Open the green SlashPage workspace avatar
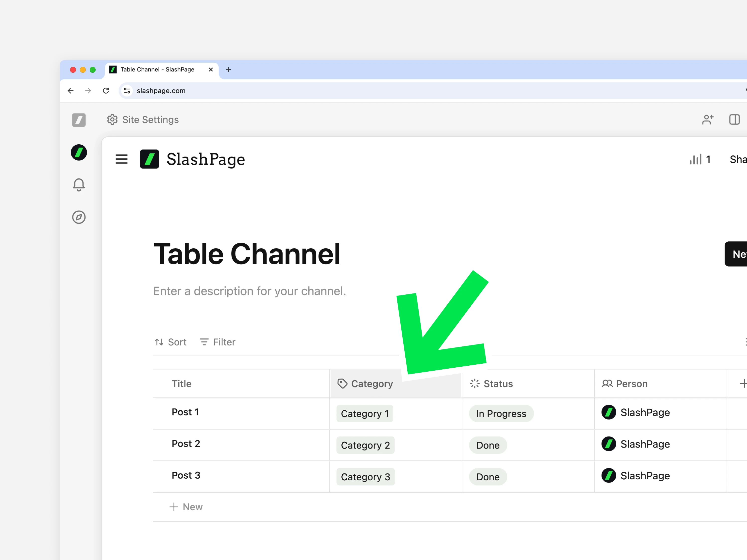The image size is (747, 560). [79, 153]
